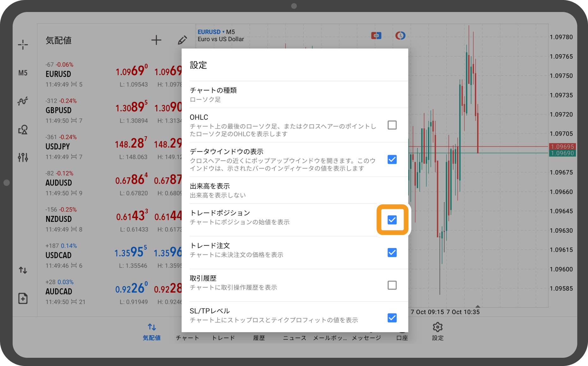Switch to the ニュース tab
Image resolution: width=588 pixels, height=366 pixels.
pyautogui.click(x=295, y=338)
